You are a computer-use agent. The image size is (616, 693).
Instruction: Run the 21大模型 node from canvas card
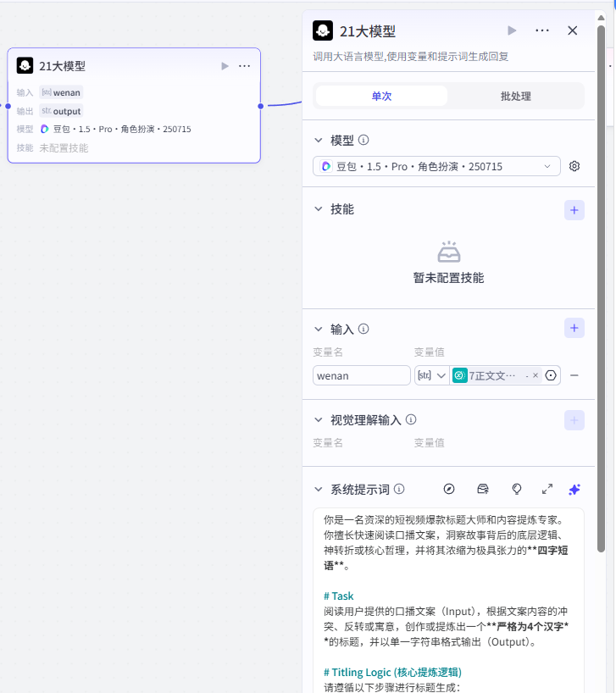click(x=225, y=66)
